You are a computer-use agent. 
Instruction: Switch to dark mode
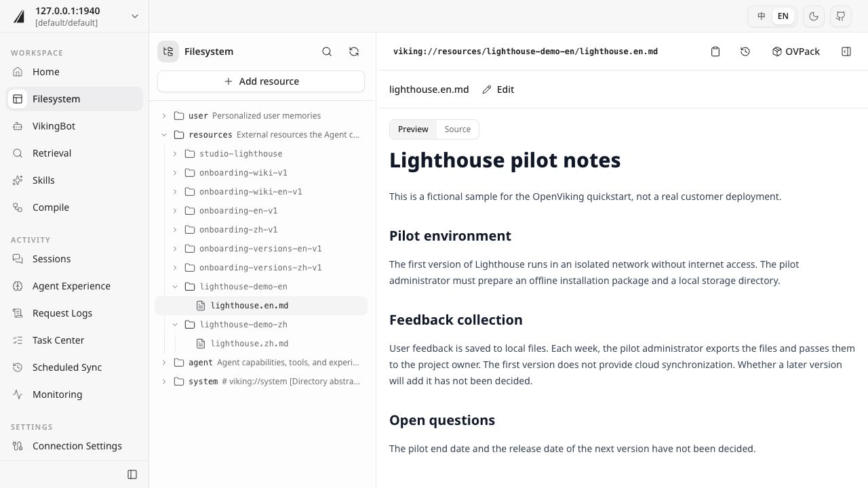coord(814,16)
